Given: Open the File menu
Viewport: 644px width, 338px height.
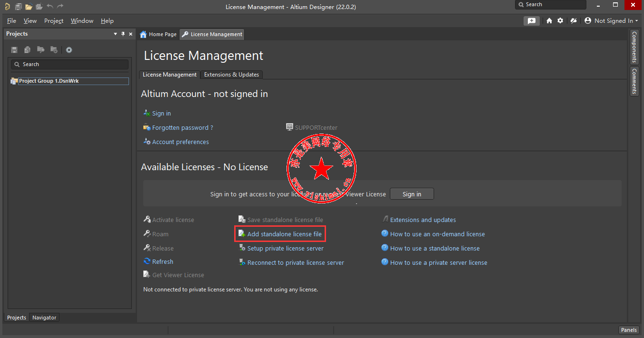Looking at the screenshot, I should point(11,21).
